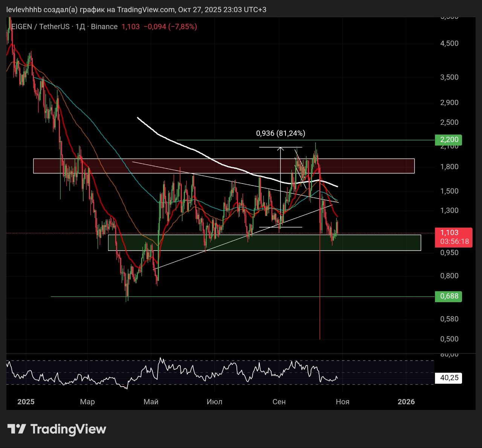
Task: Click the 0,936 (81,24%) measurement label
Action: [x=281, y=133]
